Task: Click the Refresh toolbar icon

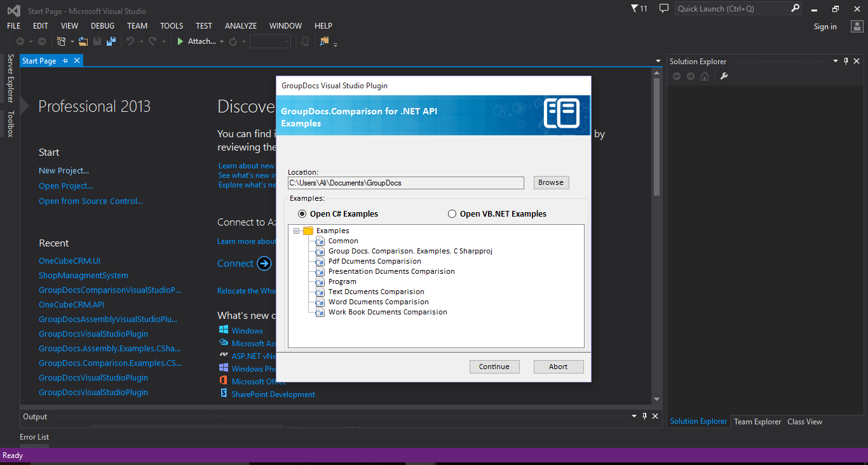Action: click(x=233, y=41)
